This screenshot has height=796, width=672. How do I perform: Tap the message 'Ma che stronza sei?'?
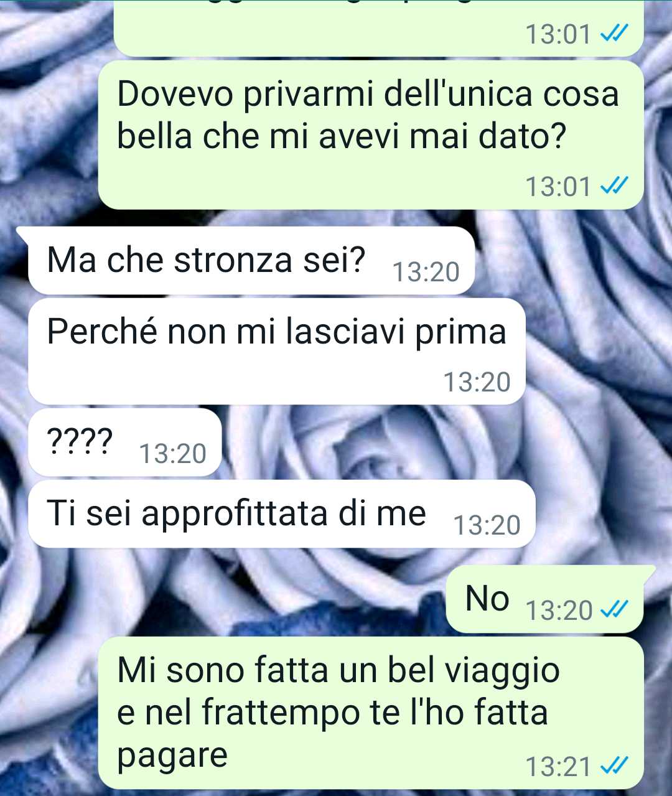tap(251, 261)
